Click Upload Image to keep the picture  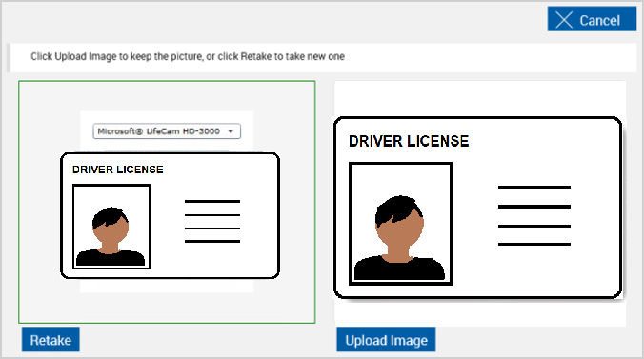coord(386,340)
